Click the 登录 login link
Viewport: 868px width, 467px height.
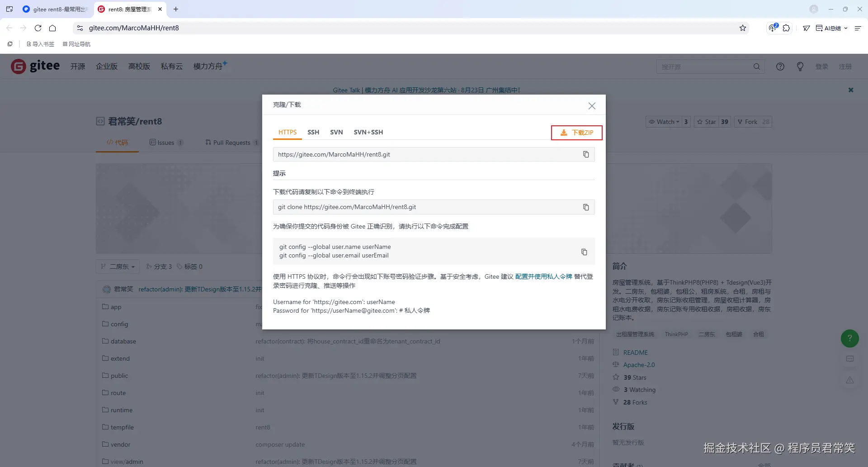pyautogui.click(x=822, y=67)
